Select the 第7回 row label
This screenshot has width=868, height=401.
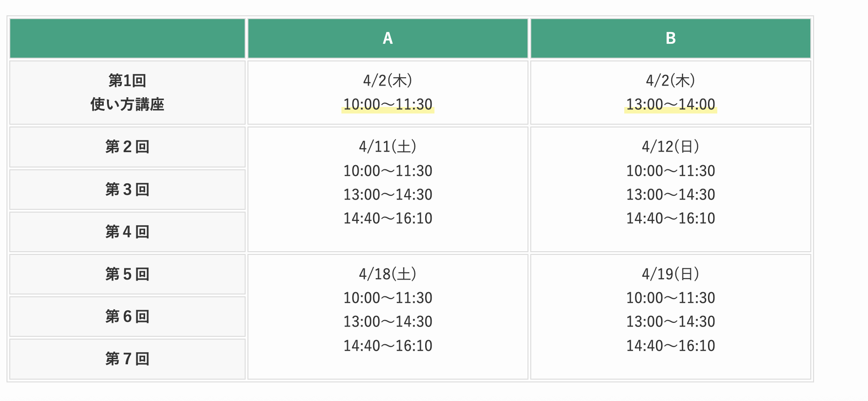[127, 359]
